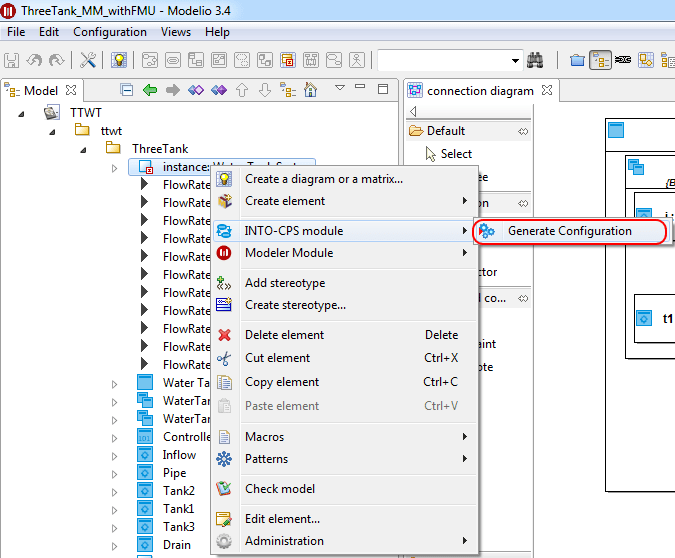
Task: Collapse the ttwt folder node
Action: pos(52,132)
